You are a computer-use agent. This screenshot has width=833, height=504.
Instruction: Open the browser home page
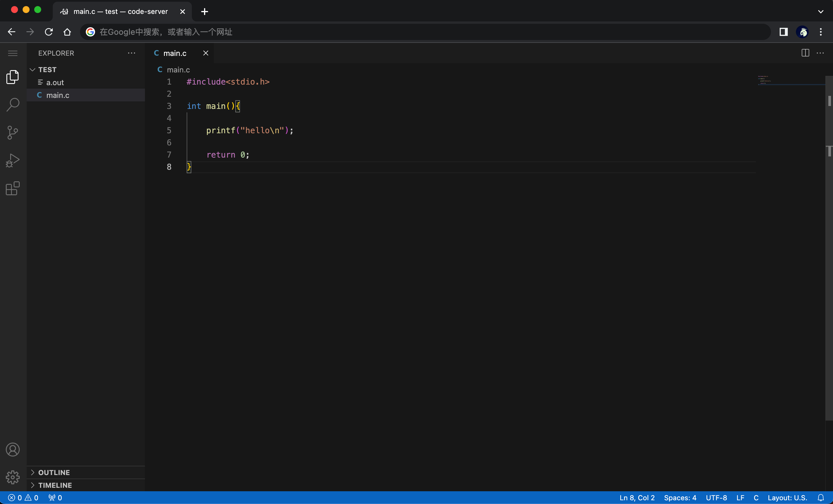67,32
